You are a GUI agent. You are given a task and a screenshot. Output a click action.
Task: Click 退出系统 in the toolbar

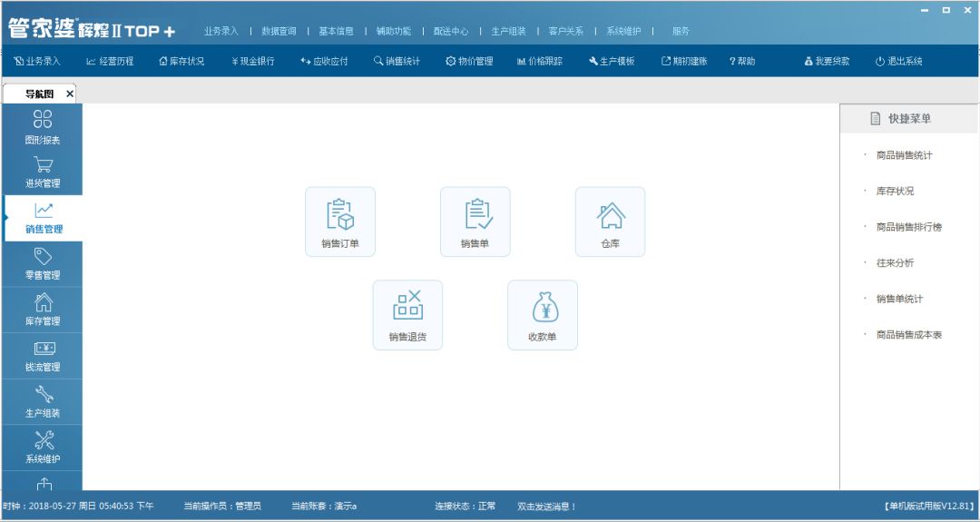[898, 62]
